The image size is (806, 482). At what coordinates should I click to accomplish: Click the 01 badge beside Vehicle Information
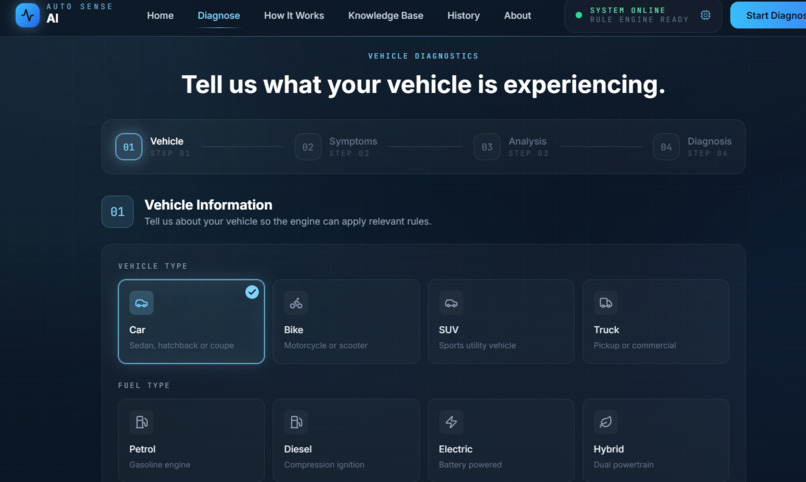[x=117, y=212]
